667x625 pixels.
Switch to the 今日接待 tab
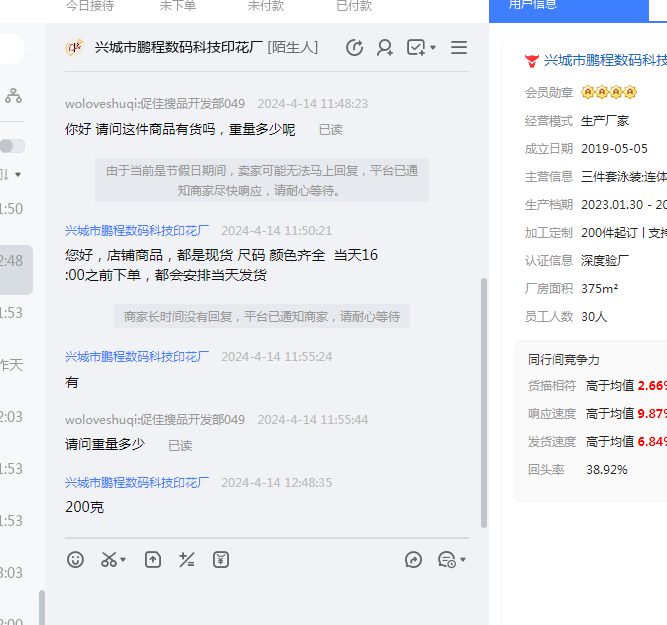point(90,6)
